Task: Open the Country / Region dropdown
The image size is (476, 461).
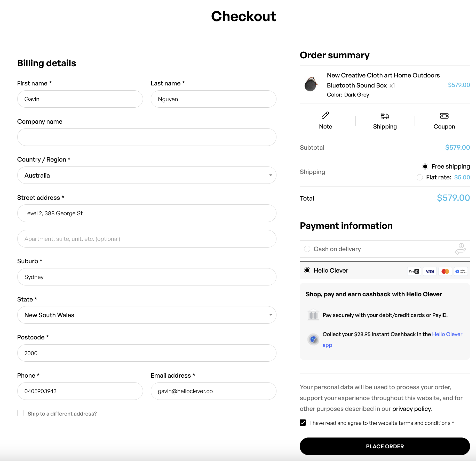Action: 147,175
